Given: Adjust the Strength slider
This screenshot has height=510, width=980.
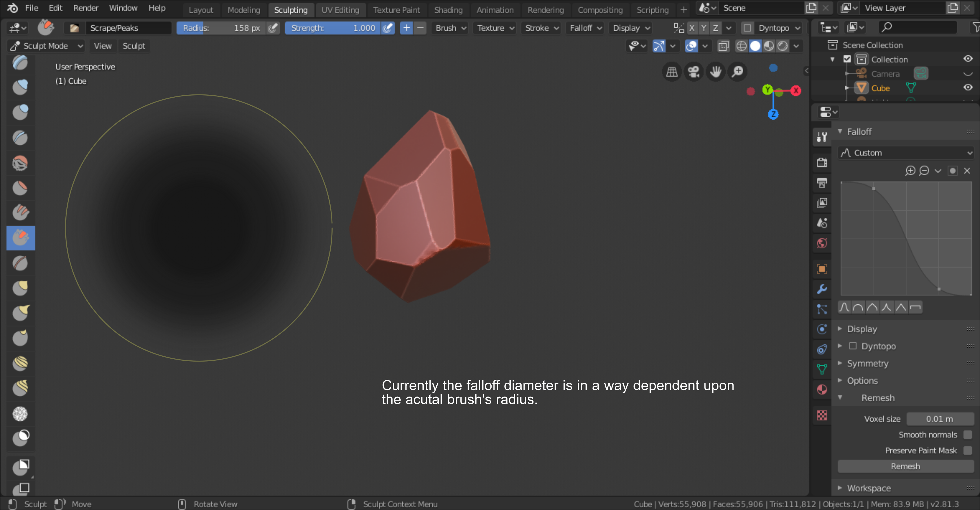Looking at the screenshot, I should (x=333, y=28).
